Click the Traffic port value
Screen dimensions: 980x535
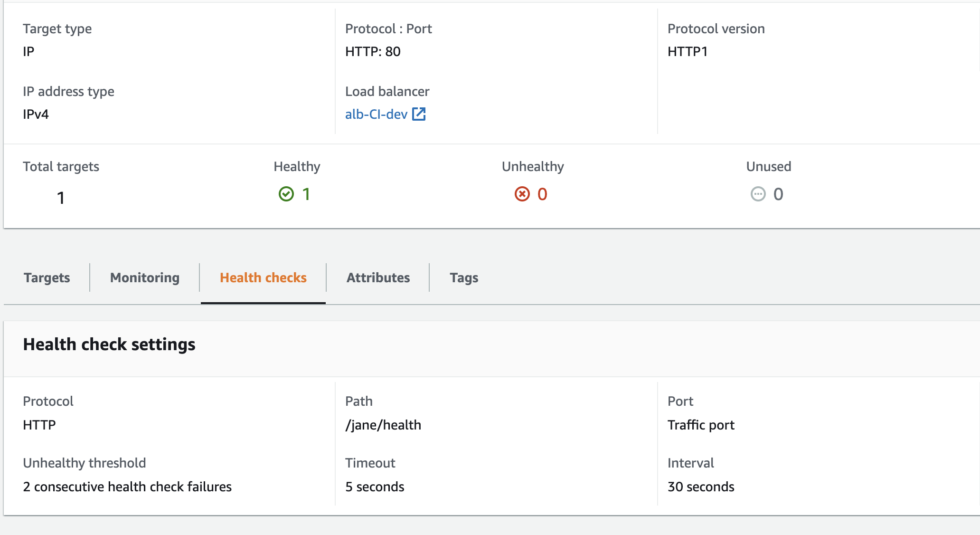click(701, 425)
